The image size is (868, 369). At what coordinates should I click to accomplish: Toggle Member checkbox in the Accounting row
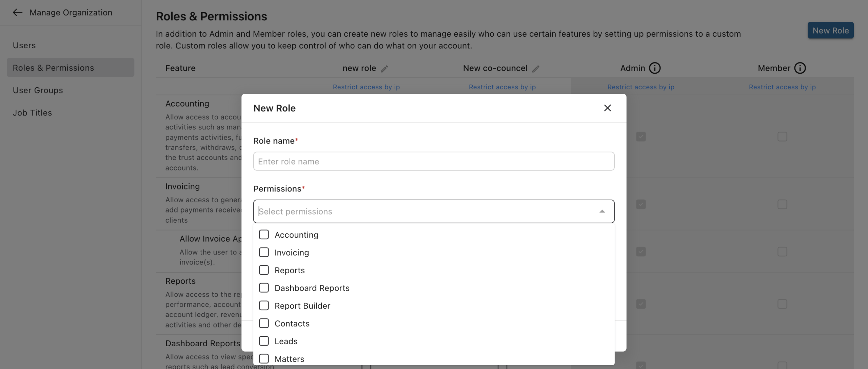(782, 136)
